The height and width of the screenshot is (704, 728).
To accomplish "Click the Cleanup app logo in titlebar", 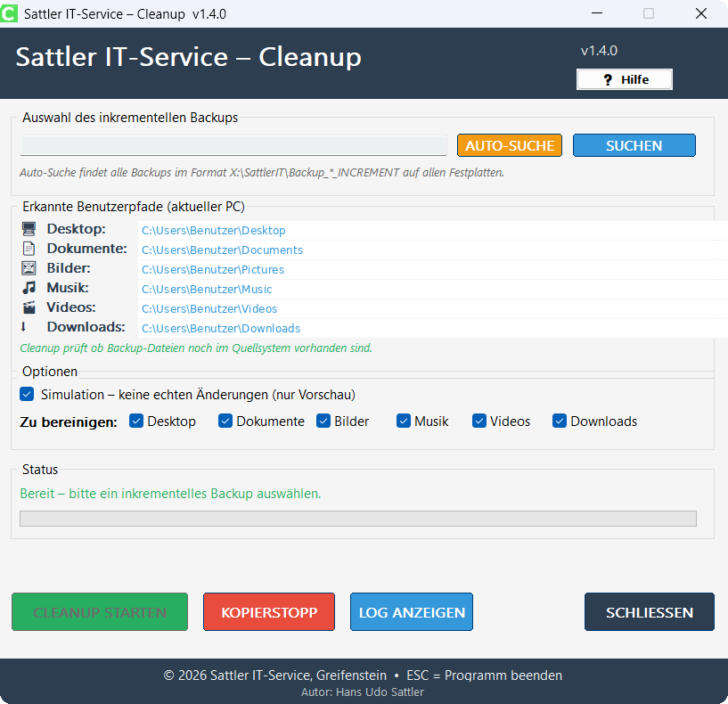I will pyautogui.click(x=13, y=13).
